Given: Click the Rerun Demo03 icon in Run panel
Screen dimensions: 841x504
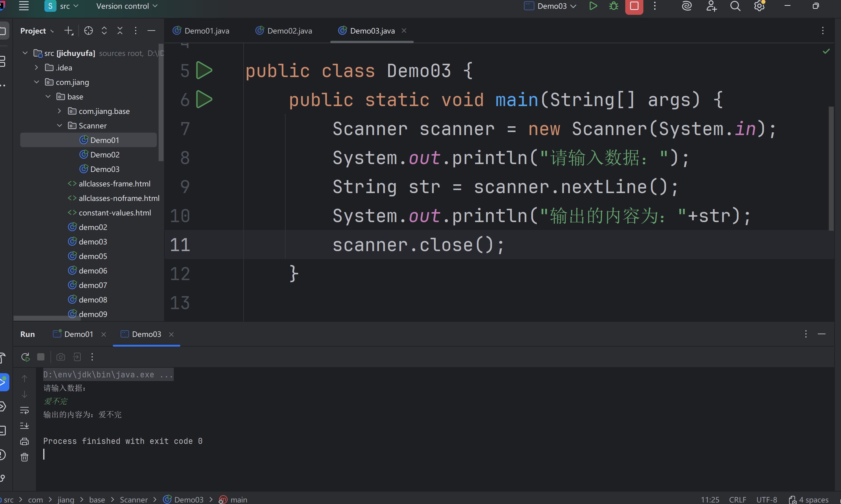Looking at the screenshot, I should pos(25,357).
